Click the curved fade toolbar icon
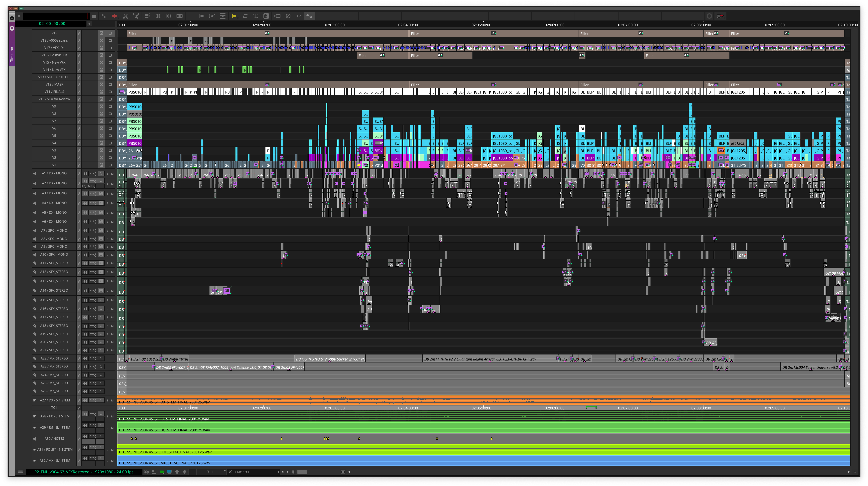 click(299, 16)
